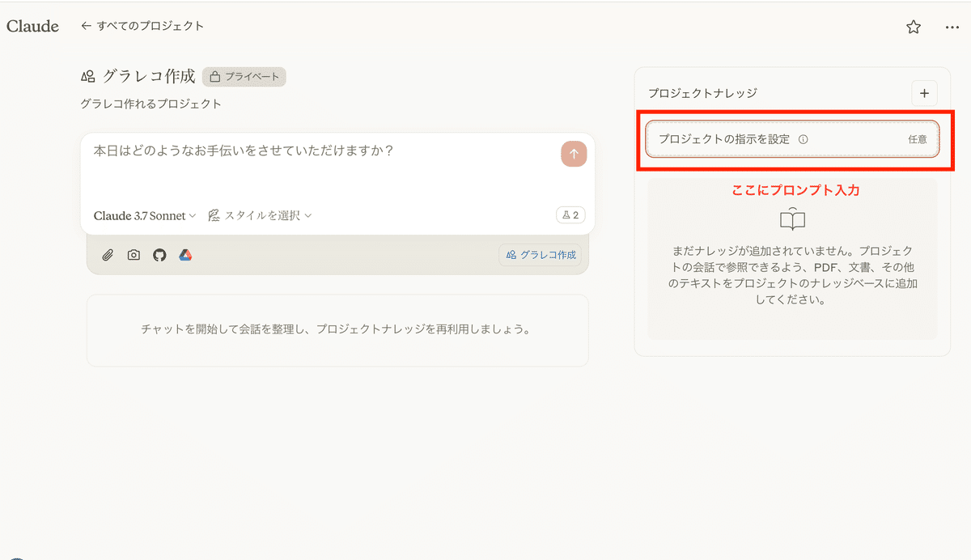
Task: Open the スタイルを選択 style dropdown
Action: coord(260,215)
